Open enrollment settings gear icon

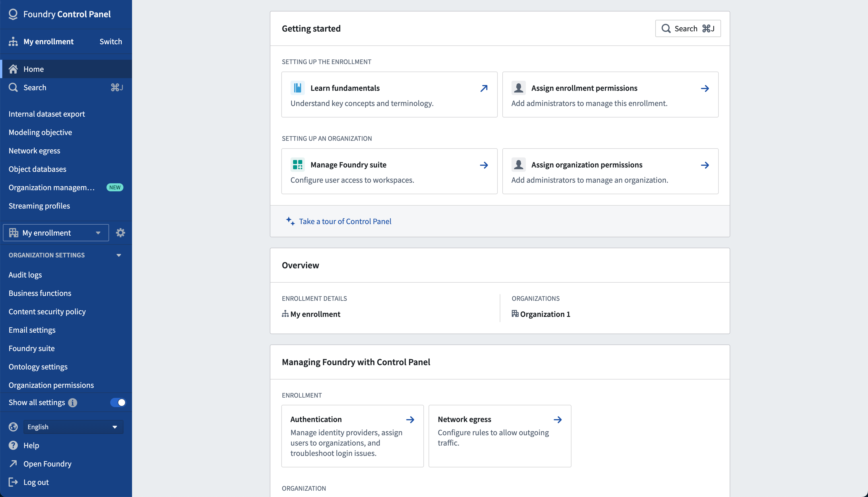(120, 233)
